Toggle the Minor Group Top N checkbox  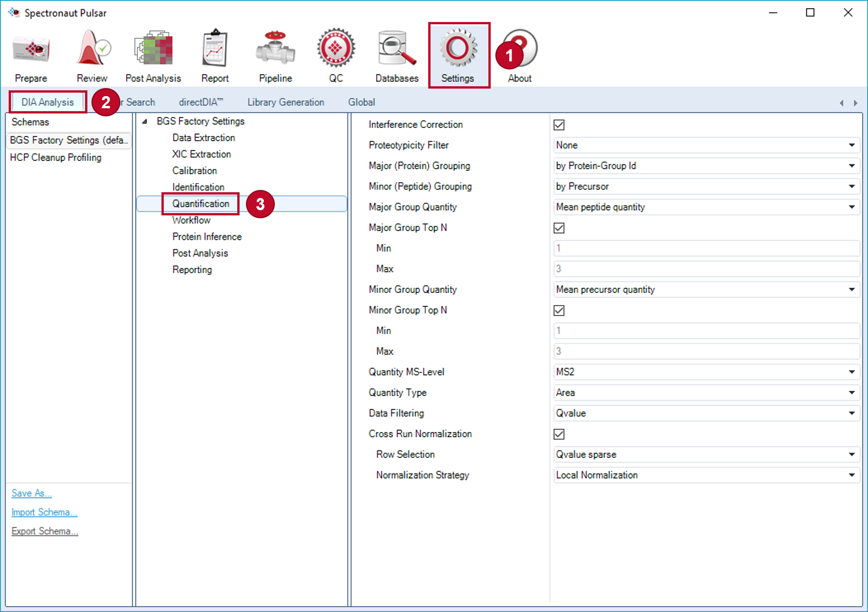[559, 310]
